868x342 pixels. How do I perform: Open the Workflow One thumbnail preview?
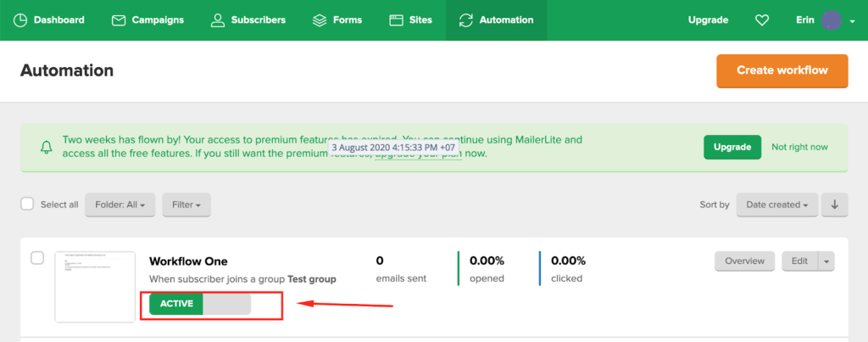(x=95, y=287)
